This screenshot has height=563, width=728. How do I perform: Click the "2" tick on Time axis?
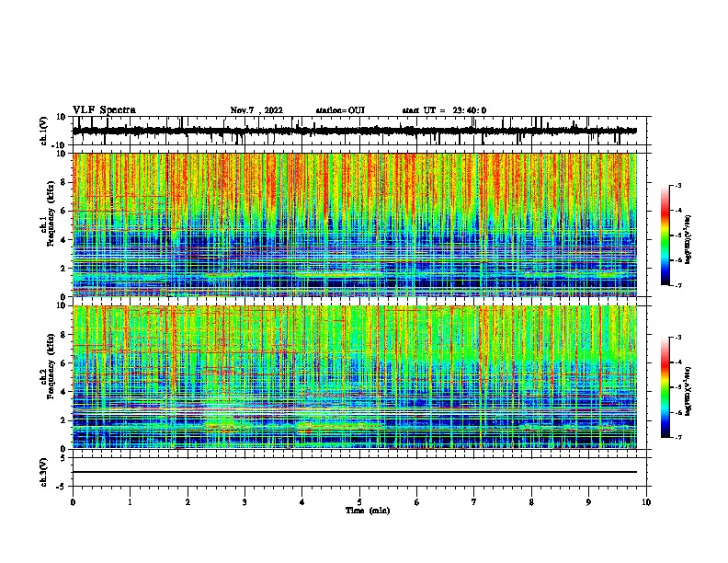coord(188,502)
